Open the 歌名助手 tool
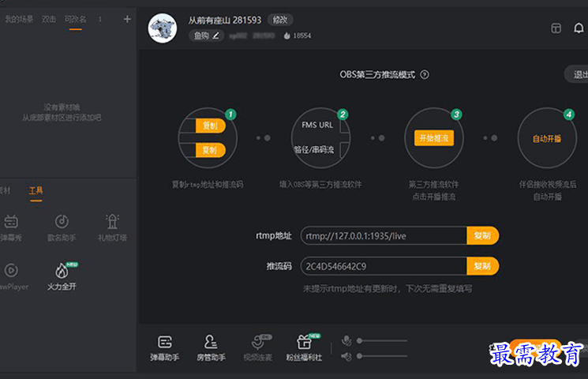Image resolution: width=588 pixels, height=379 pixels. click(x=62, y=228)
